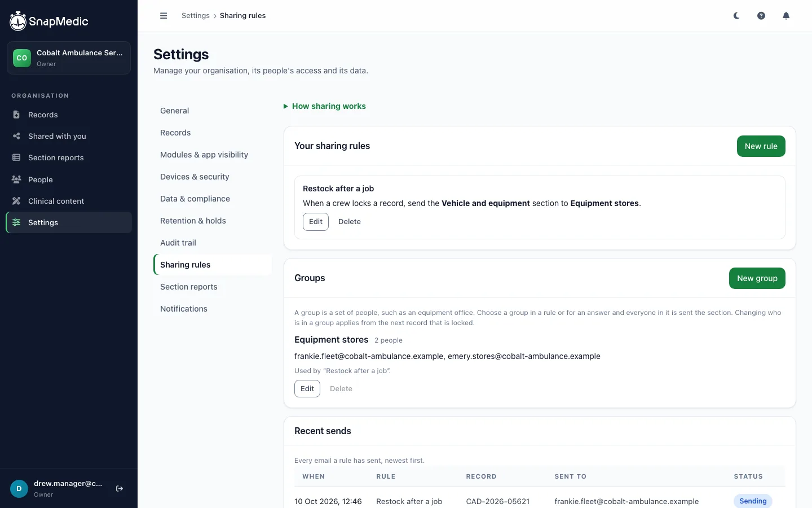Open notifications bell icon

(786, 16)
